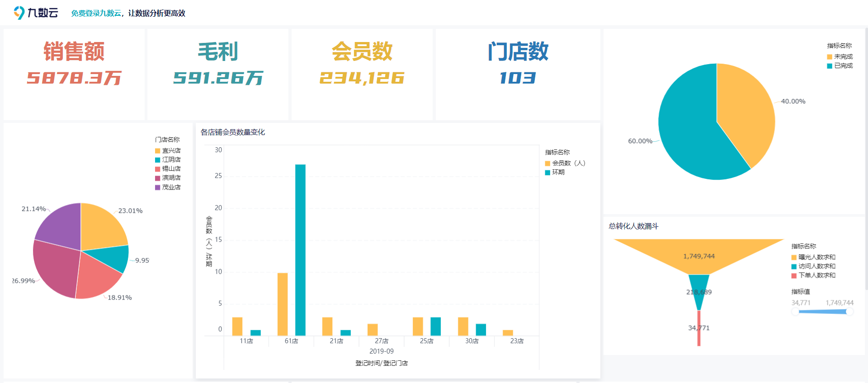Image resolution: width=868 pixels, height=383 pixels.
Task: Click the 登记时间/登记门店 axis title
Action: point(382,363)
